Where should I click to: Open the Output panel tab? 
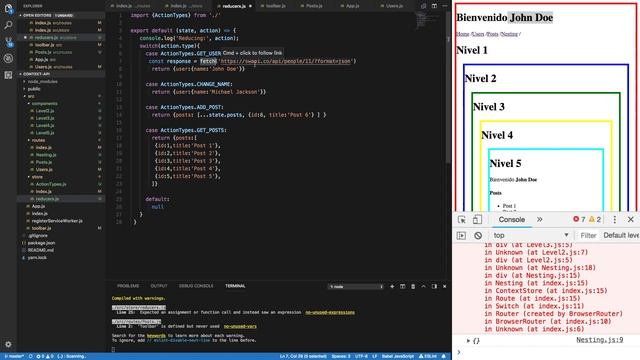(159, 286)
